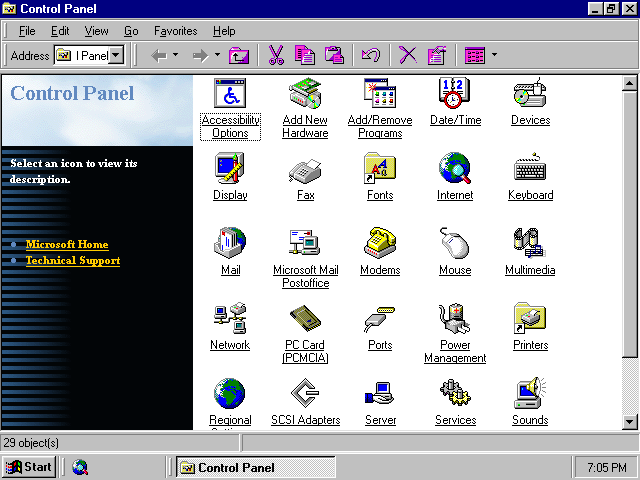This screenshot has width=640, height=480.
Task: Open the Accessibility Options icon
Action: 231,94
